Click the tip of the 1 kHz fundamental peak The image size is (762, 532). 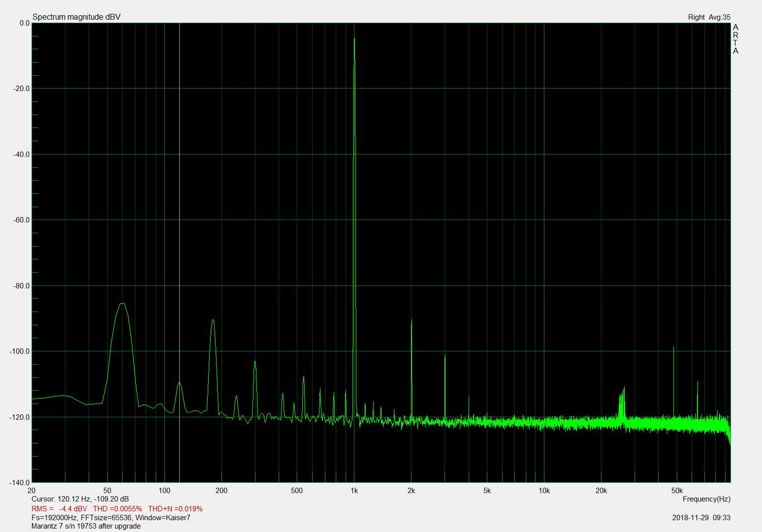(354, 39)
